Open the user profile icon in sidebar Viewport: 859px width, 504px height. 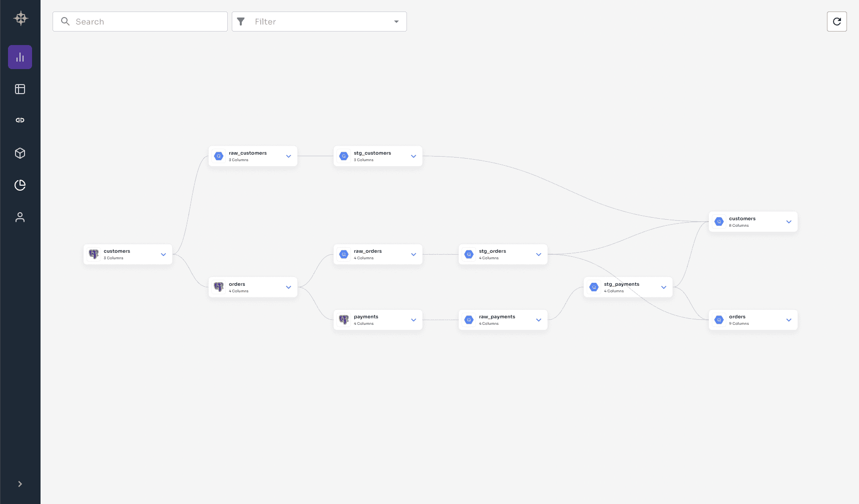pos(20,217)
